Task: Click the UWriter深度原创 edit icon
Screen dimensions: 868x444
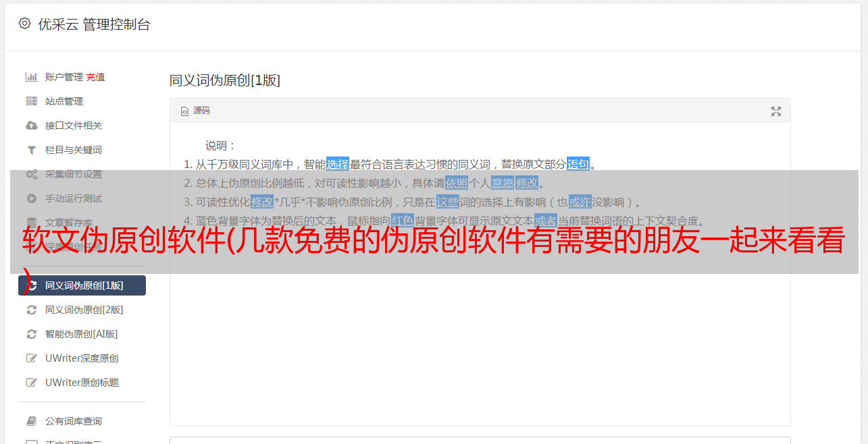Action: click(31, 358)
